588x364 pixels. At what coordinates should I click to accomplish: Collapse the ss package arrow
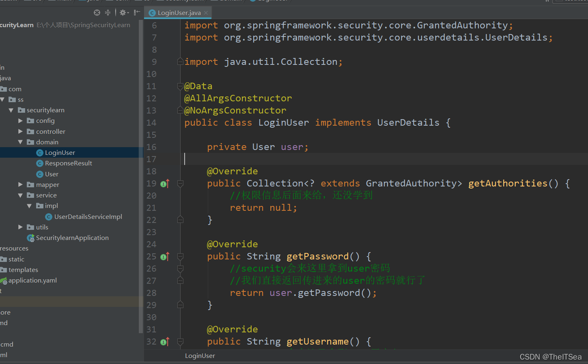2,100
